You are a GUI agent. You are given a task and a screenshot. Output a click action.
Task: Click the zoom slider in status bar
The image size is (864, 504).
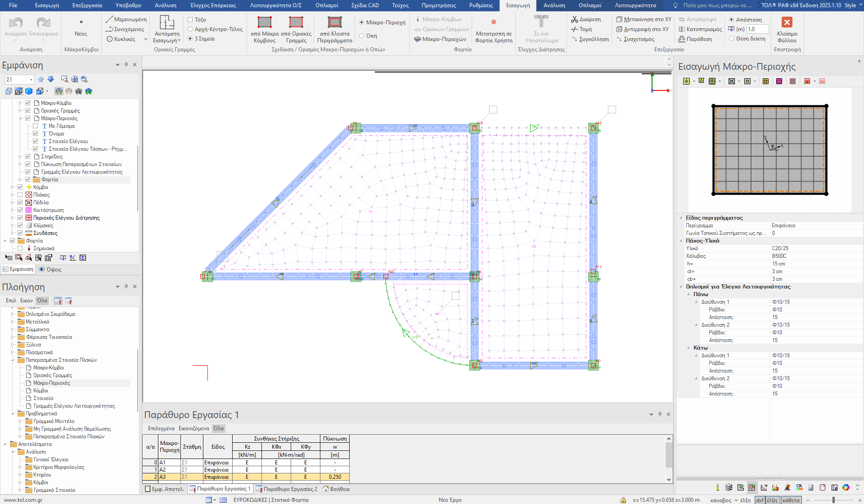833,500
